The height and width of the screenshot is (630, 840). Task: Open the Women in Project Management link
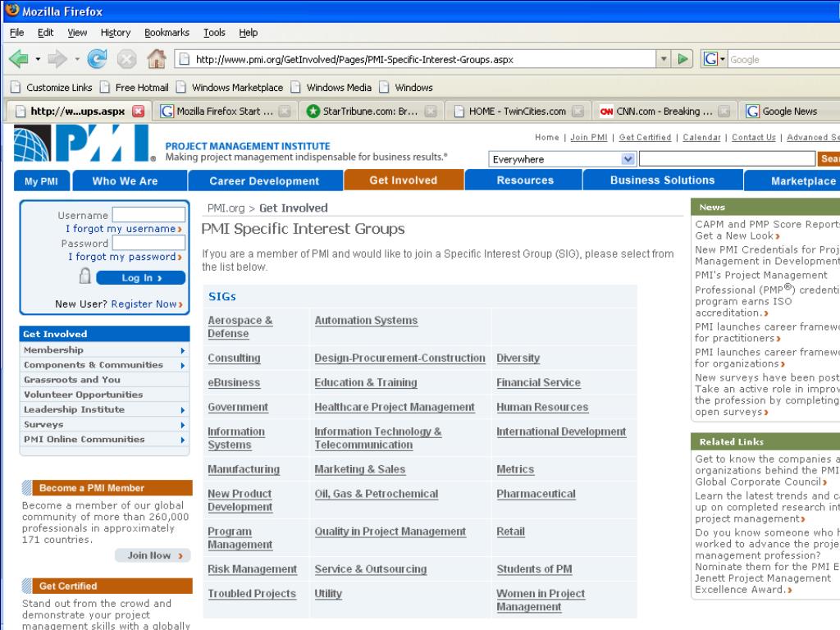(x=541, y=600)
